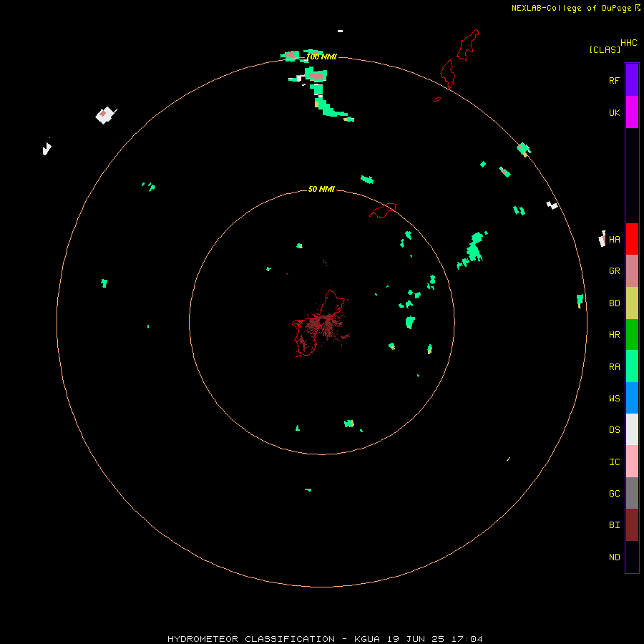Click the 19 JUN 25 date text
Screen dimensions: 644x644
[416, 639]
